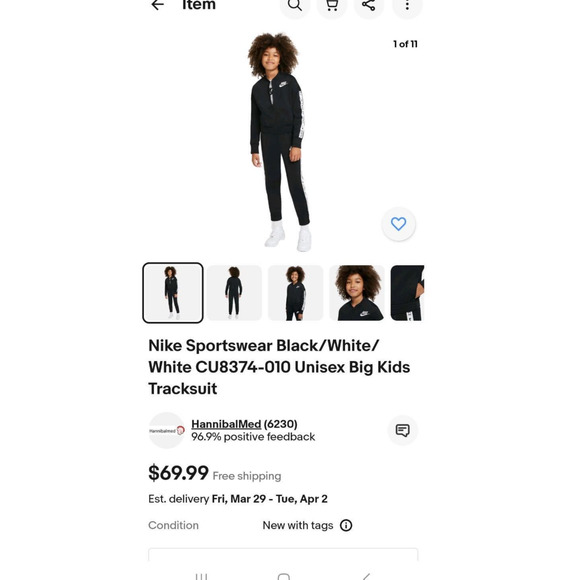Tap the back arrow icon

[x=158, y=5]
